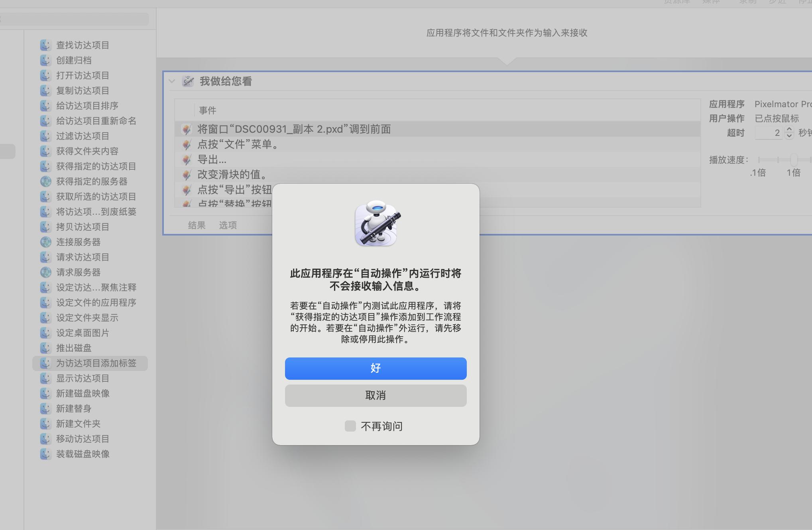Dismiss the dialog with 取消
Screen dimensions: 812x530
[375, 395]
